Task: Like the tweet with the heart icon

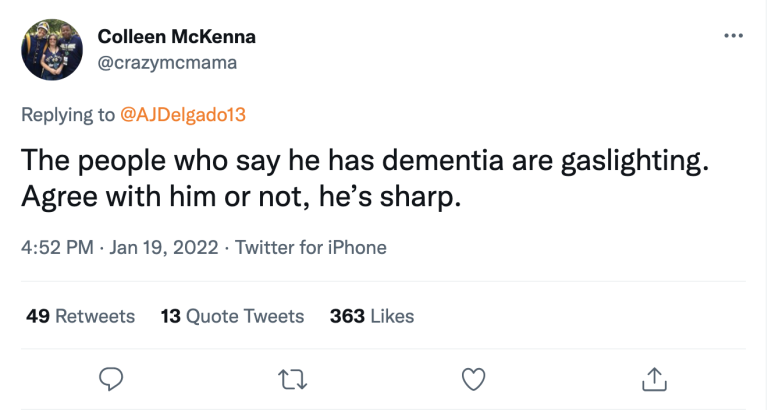Action: 473,378
